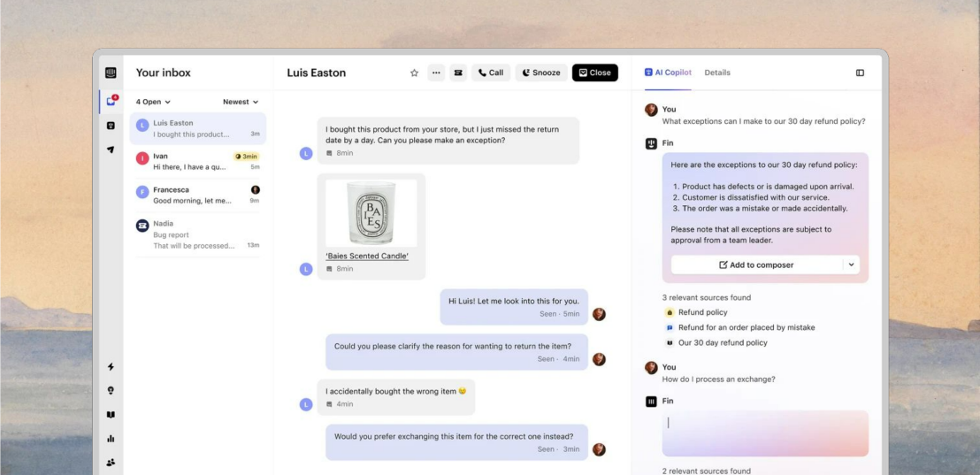The image size is (980, 475).
Task: Click the Add to composer button
Action: [x=755, y=264]
